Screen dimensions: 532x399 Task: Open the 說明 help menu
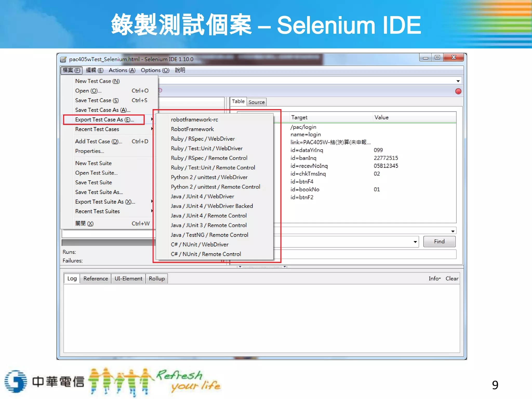(180, 70)
